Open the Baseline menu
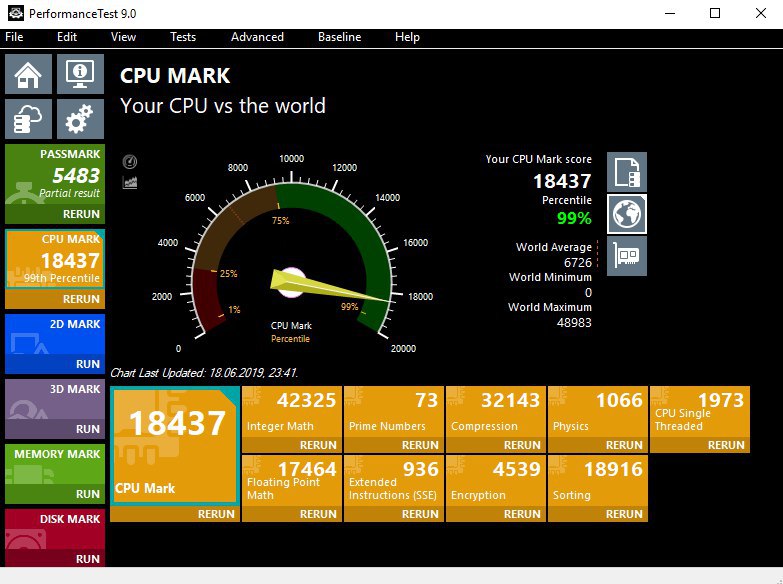 tap(340, 37)
